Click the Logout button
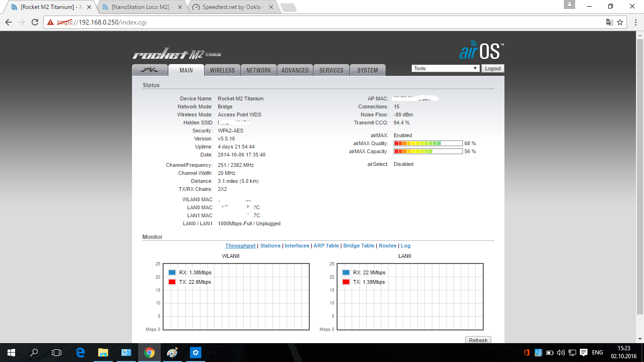 point(493,68)
